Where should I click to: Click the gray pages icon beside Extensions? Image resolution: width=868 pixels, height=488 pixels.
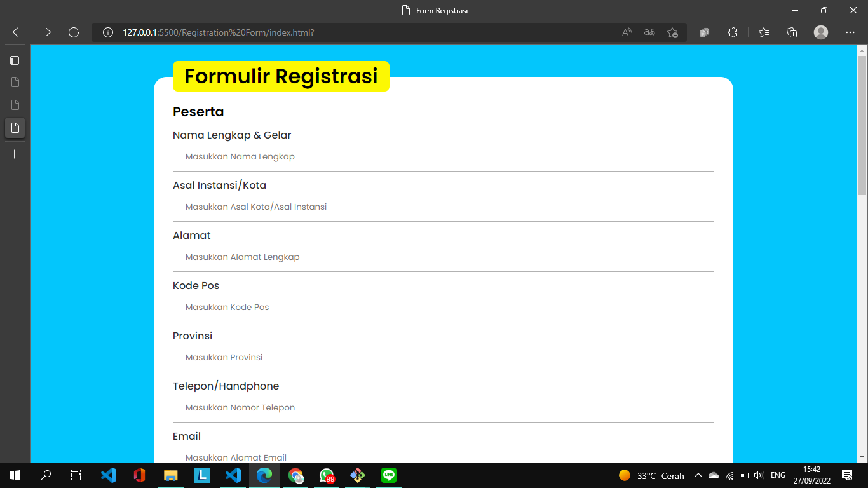[x=704, y=32]
